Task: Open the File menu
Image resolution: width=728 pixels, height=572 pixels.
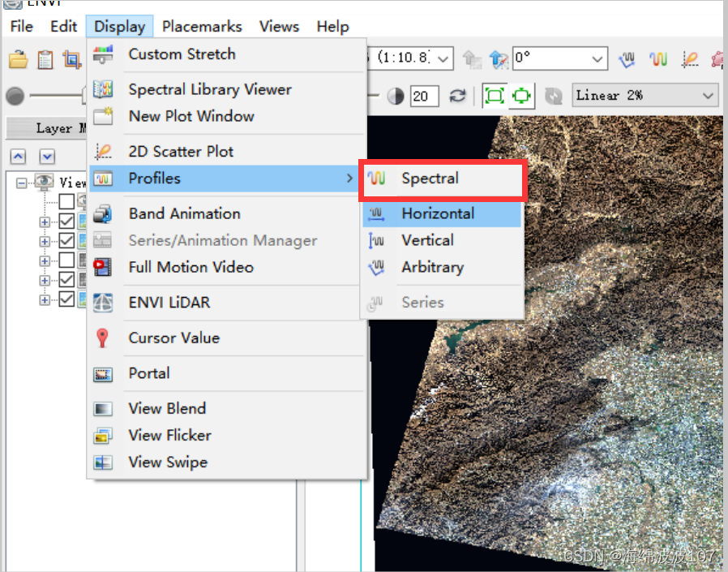Action: click(x=21, y=27)
